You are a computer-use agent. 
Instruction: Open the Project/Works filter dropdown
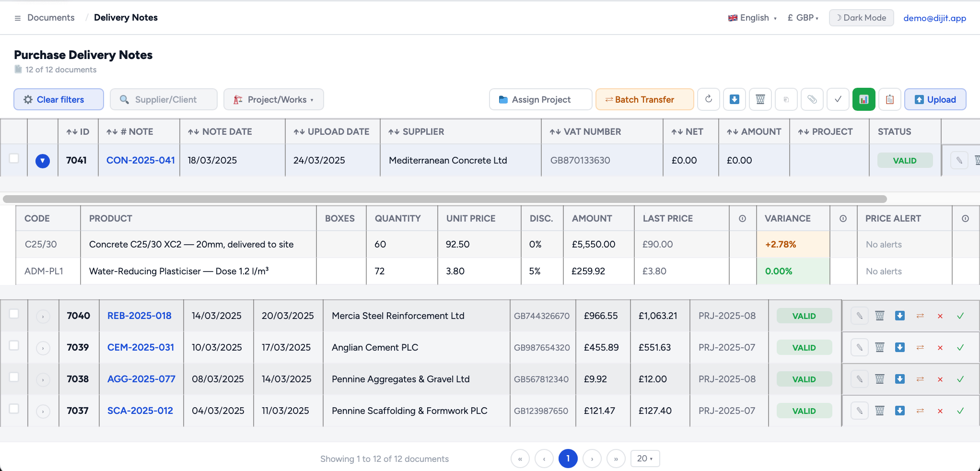[273, 99]
